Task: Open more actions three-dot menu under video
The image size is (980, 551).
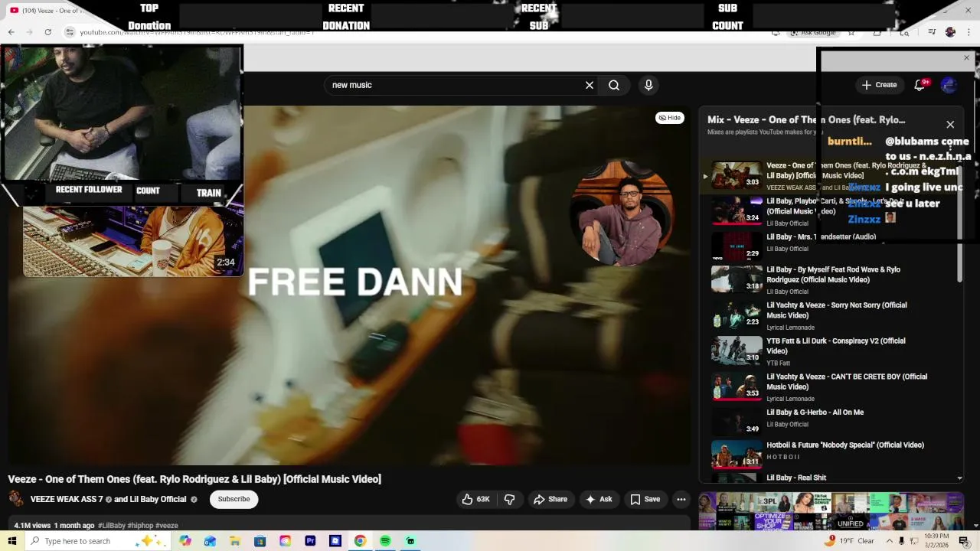Action: (x=681, y=499)
